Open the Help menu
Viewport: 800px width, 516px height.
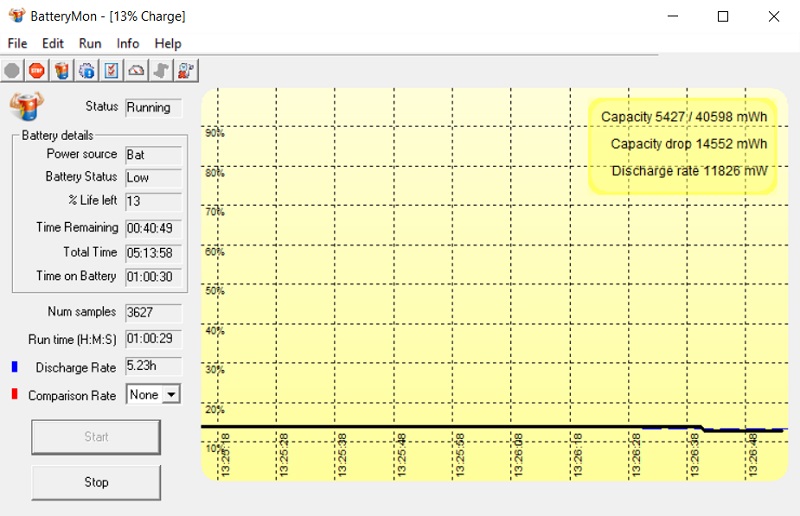[x=168, y=43]
